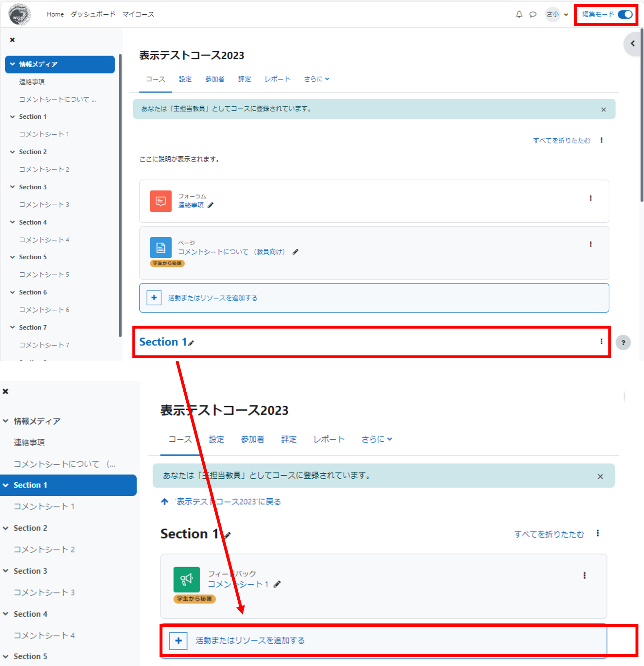Switch to 設定 tab in upper screenshot

click(185, 79)
